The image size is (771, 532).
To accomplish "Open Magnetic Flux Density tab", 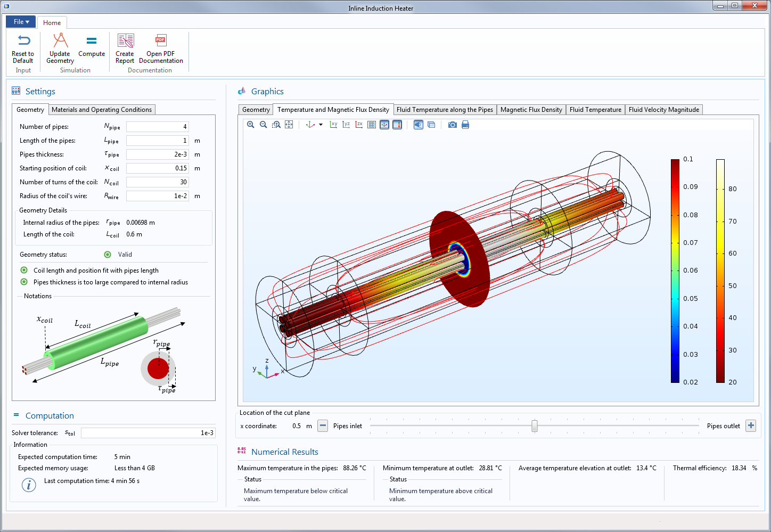I will [x=531, y=110].
